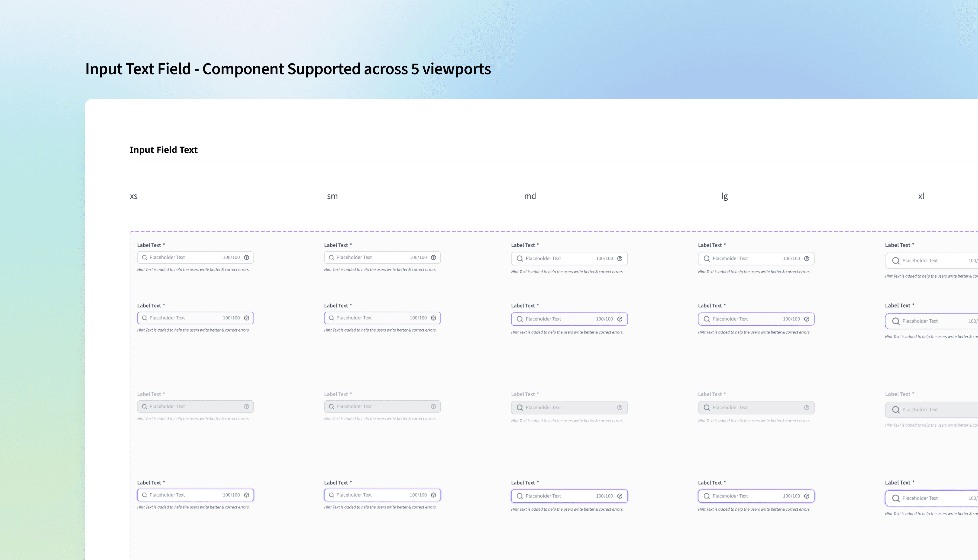Select the help icon in the md top-row field
978x560 pixels.
point(620,258)
